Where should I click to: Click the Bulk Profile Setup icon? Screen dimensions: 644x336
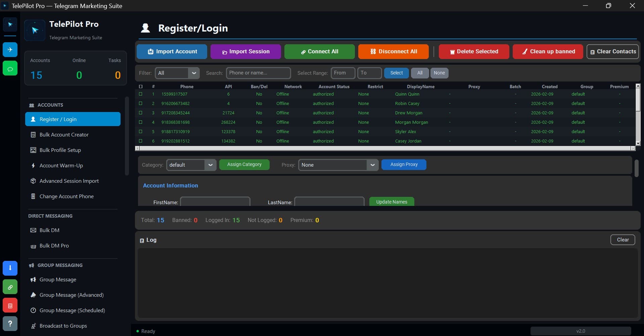(33, 150)
